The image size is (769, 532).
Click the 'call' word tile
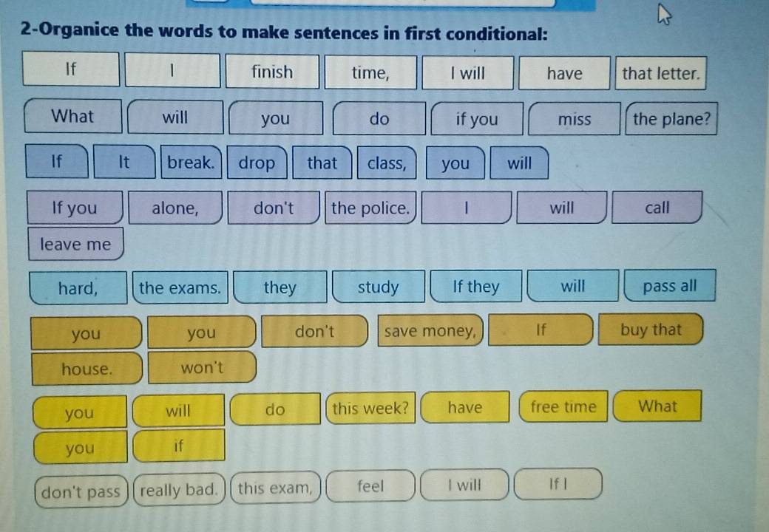point(657,208)
